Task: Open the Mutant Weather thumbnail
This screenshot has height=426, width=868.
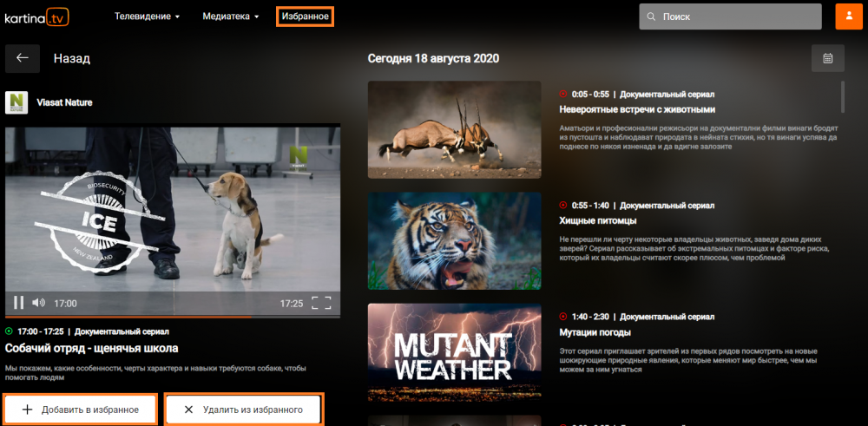Action: coord(455,351)
